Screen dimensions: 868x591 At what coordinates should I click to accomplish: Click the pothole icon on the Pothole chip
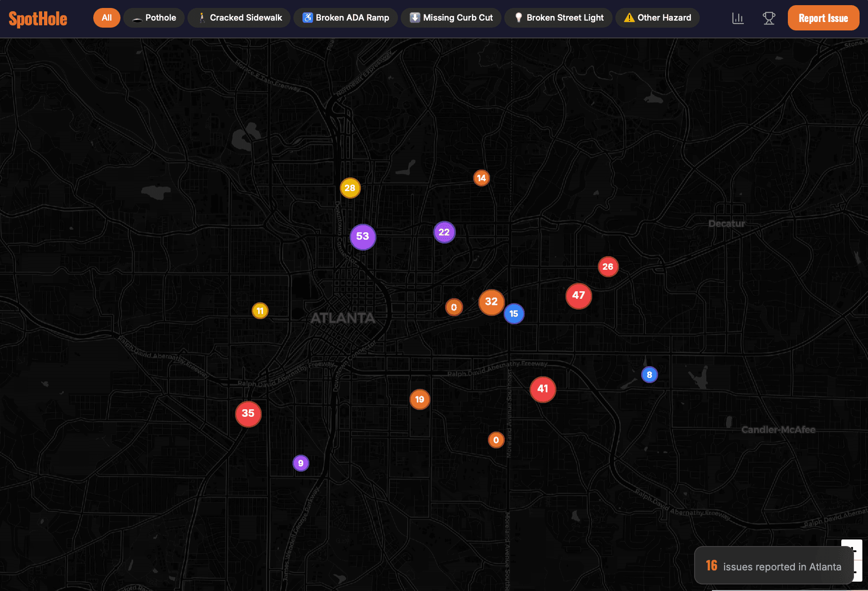coord(136,18)
